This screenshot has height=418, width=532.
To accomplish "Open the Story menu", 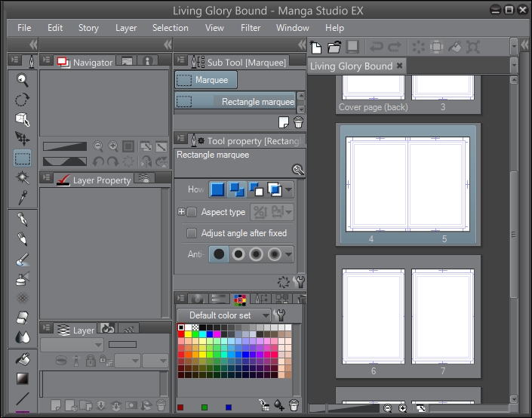I will click(88, 28).
